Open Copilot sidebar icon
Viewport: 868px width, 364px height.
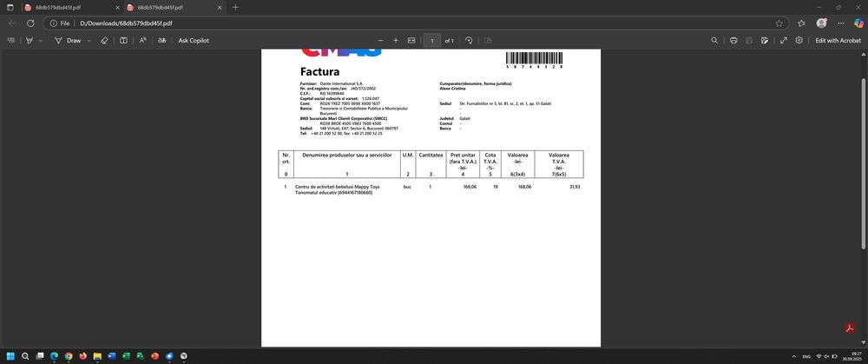[858, 23]
